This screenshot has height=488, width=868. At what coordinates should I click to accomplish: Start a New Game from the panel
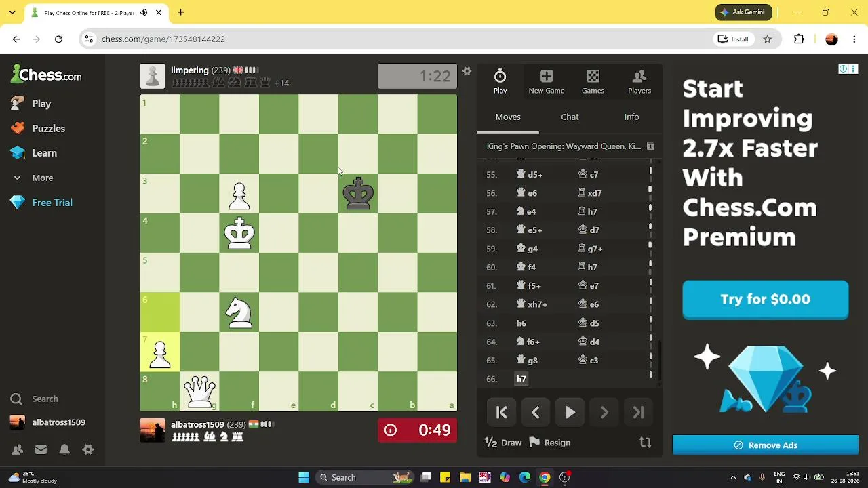[547, 81]
